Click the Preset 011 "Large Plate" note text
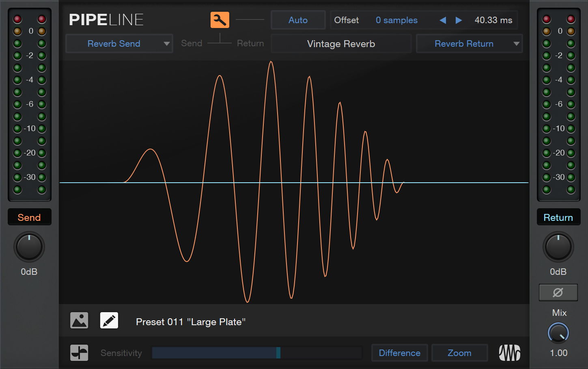This screenshot has width=588, height=369. pos(191,322)
